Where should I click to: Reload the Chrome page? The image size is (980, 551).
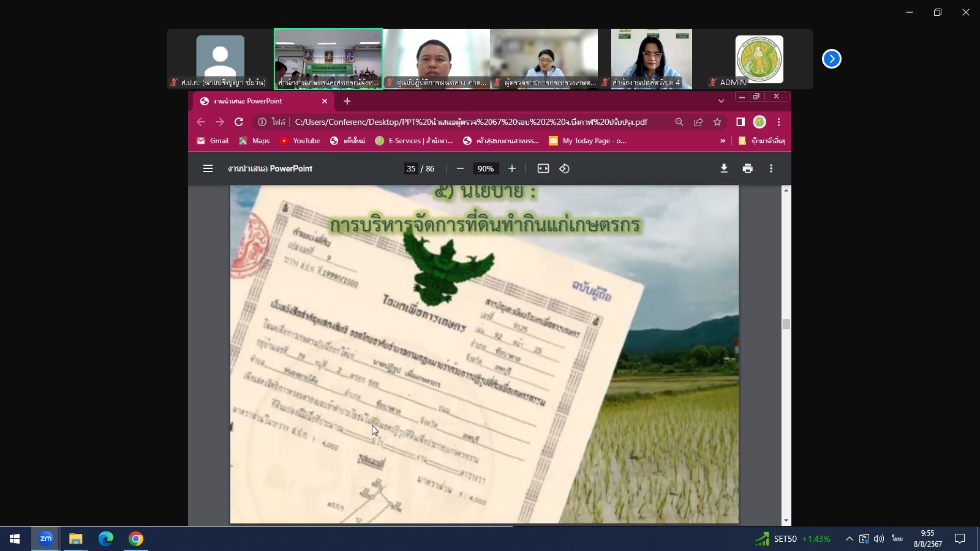click(x=239, y=122)
